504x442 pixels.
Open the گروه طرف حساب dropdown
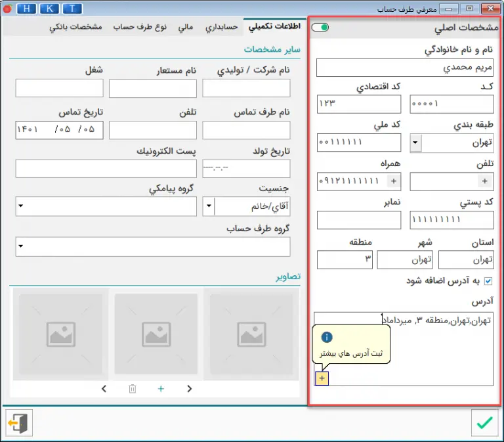20,247
